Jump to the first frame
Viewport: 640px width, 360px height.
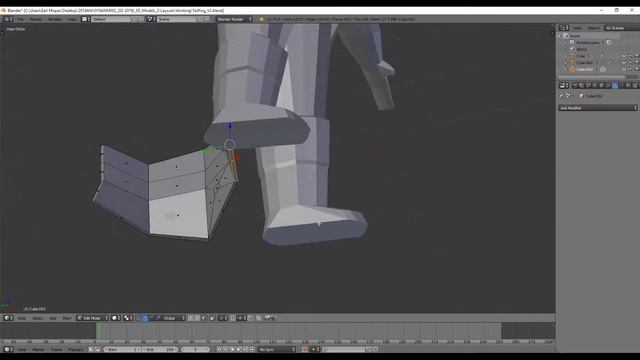(219, 349)
